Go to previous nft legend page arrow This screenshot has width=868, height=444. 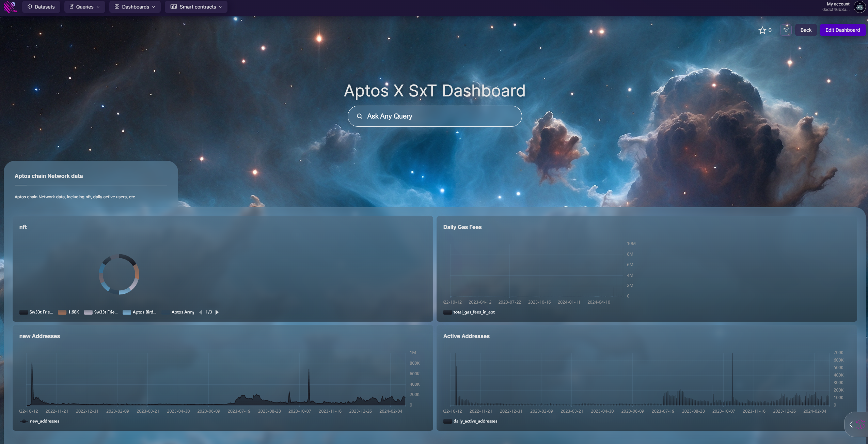click(201, 312)
